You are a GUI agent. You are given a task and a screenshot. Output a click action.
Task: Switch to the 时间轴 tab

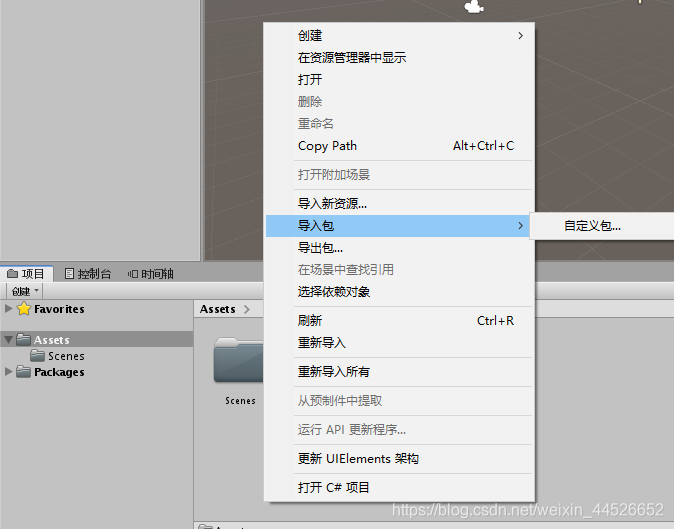150,274
